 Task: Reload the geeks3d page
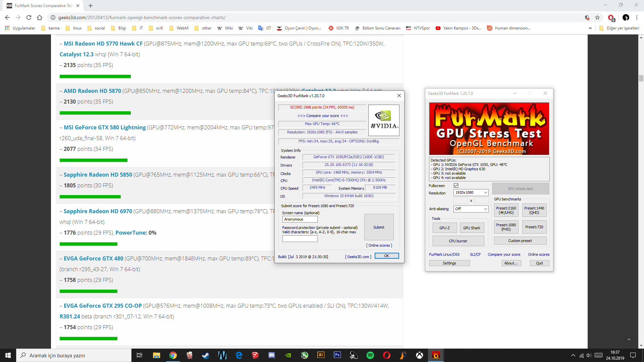tap(29, 17)
